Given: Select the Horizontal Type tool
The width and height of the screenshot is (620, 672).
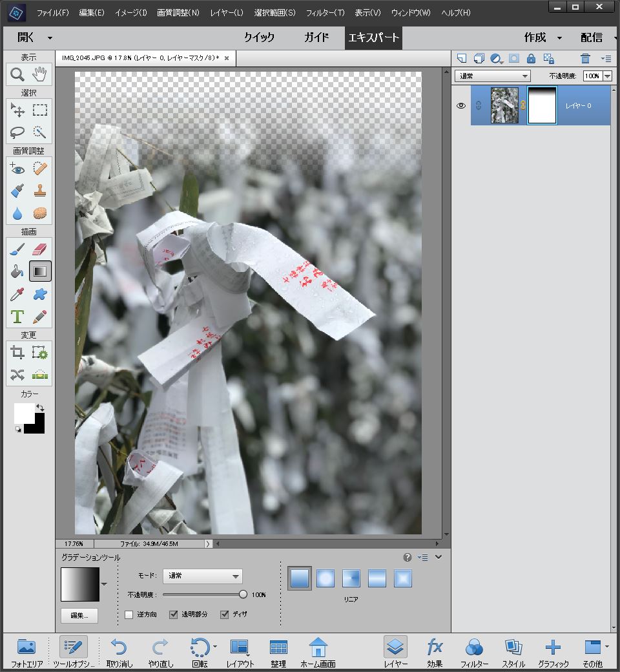Looking at the screenshot, I should tap(17, 317).
